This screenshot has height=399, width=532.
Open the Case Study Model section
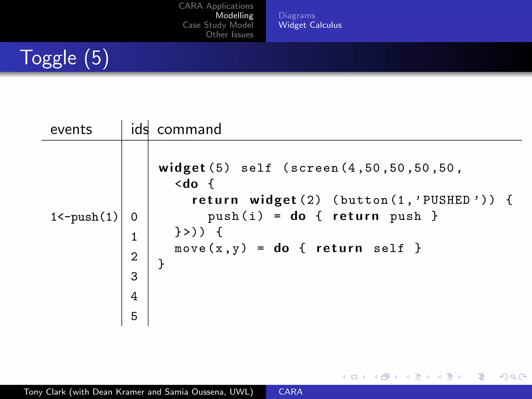[x=218, y=25]
